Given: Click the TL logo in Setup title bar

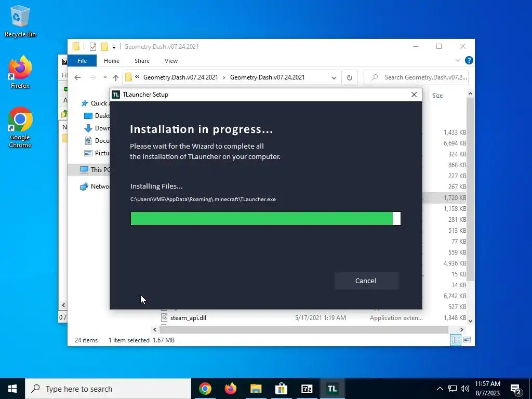Looking at the screenshot, I should pos(116,95).
